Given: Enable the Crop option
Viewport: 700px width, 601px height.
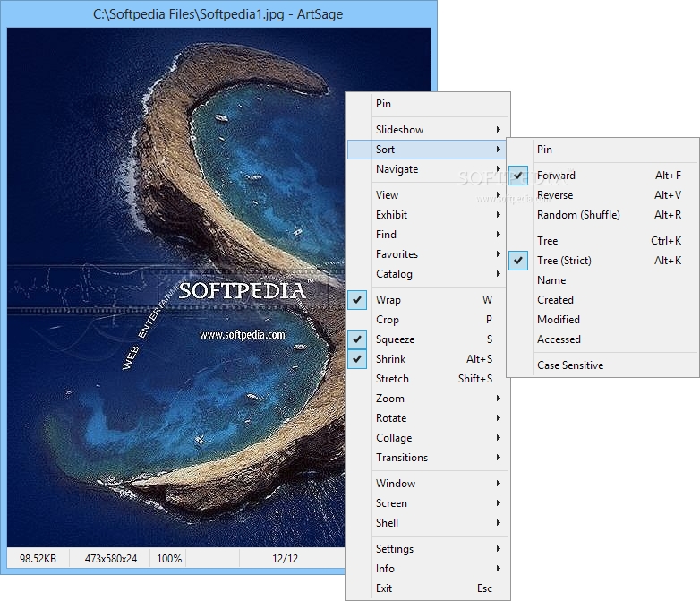Looking at the screenshot, I should coord(428,320).
